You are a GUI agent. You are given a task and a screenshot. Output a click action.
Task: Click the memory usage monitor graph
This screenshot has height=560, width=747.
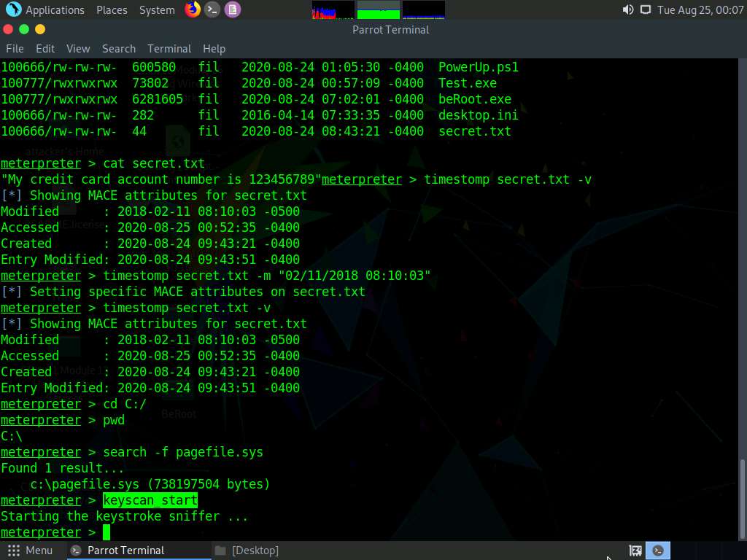coord(379,10)
